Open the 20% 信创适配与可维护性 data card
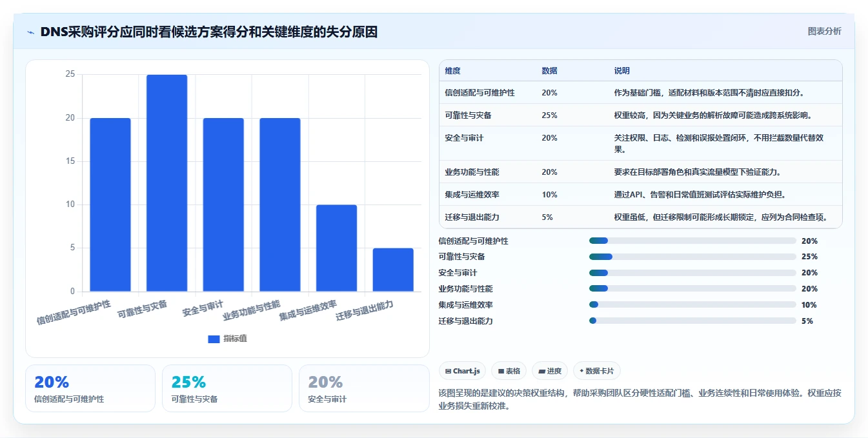 pyautogui.click(x=90, y=388)
